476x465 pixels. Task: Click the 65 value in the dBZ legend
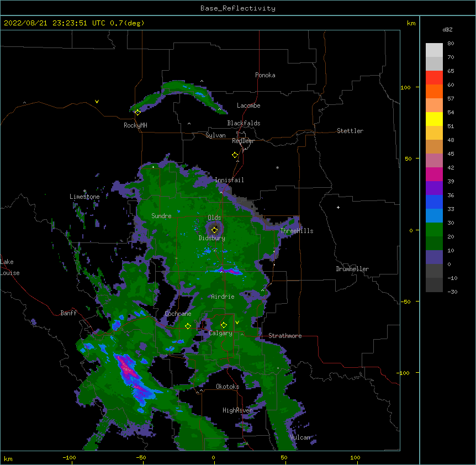[x=451, y=71]
